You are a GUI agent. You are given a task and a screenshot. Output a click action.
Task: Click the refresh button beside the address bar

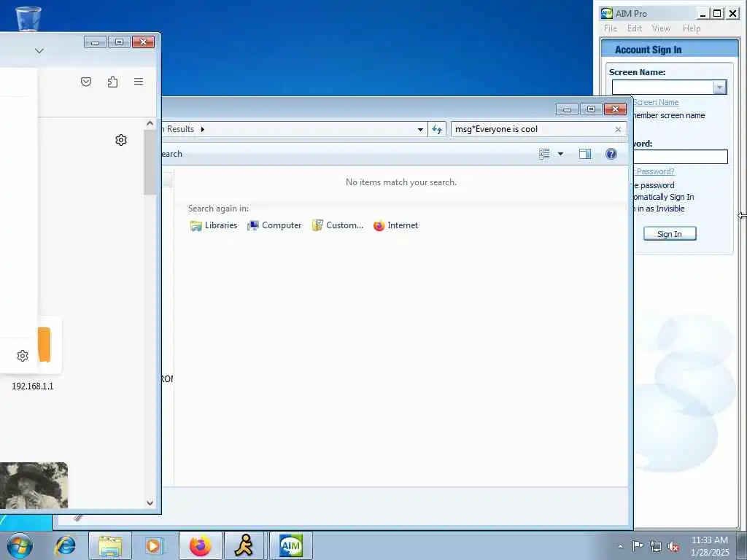pos(437,129)
